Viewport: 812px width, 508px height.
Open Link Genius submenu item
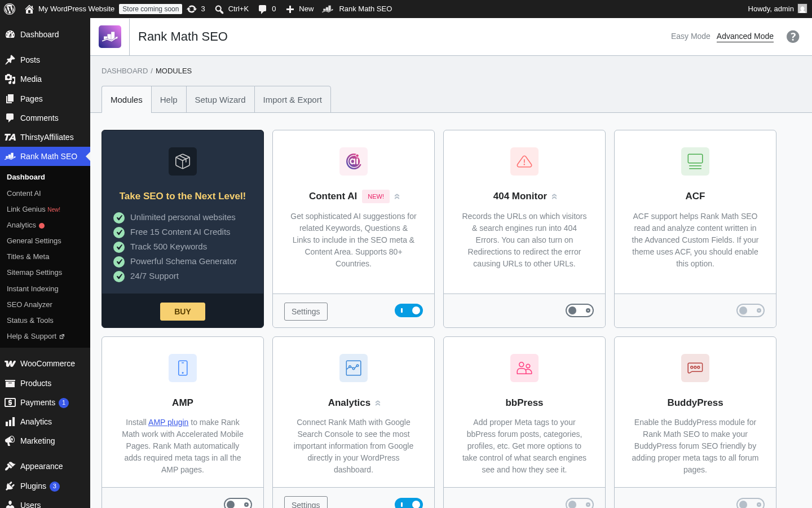[33, 209]
